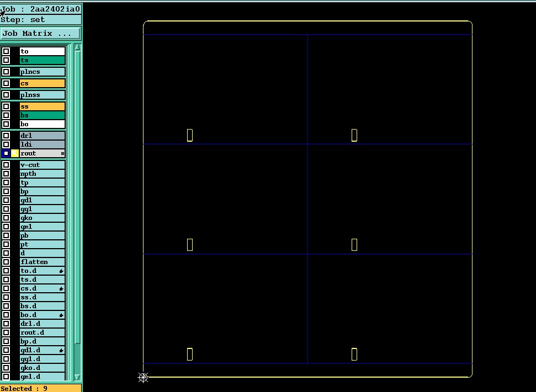Open the Job Matrix button
This screenshot has height=392, width=536.
[40, 34]
